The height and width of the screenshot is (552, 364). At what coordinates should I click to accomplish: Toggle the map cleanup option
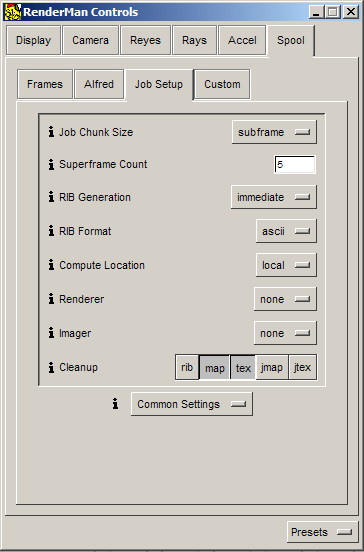pos(215,367)
